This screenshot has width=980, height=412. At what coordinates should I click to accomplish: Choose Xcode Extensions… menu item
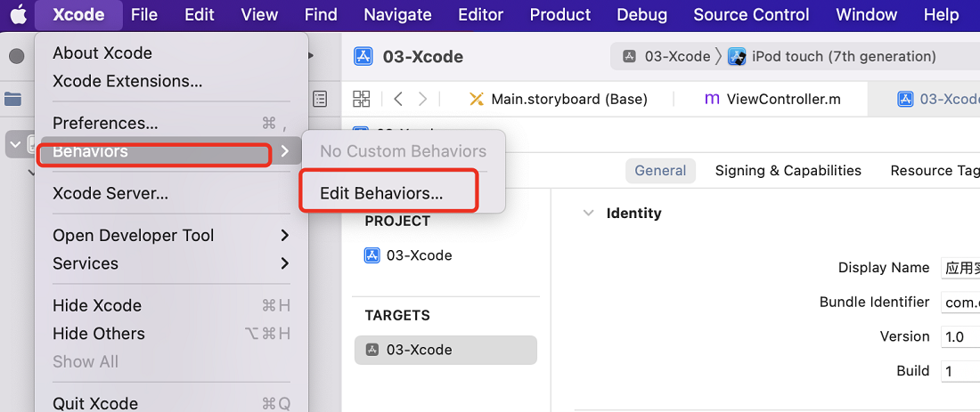coord(171,81)
